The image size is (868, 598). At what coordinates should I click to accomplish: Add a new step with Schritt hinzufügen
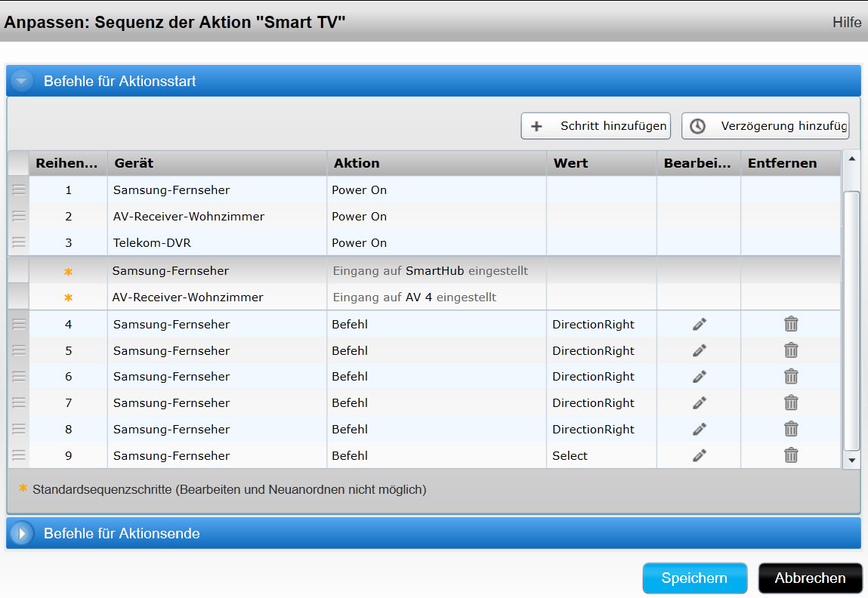tap(596, 126)
